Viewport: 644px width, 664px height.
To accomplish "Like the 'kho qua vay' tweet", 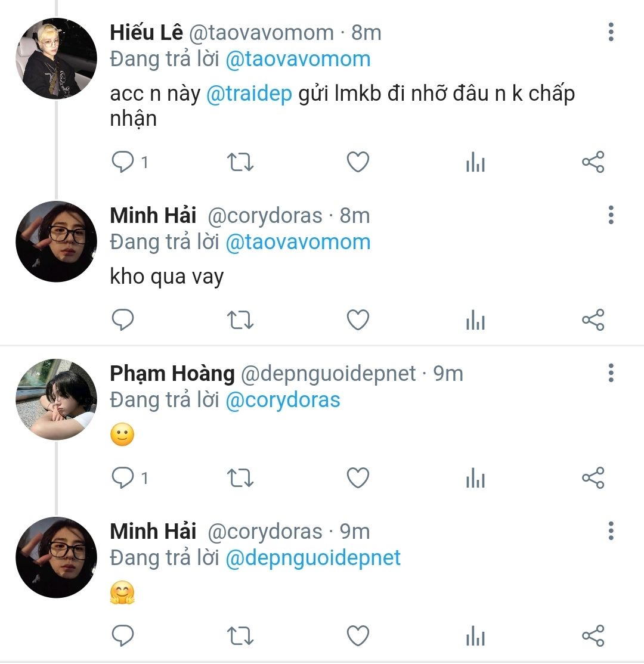I will (x=358, y=320).
